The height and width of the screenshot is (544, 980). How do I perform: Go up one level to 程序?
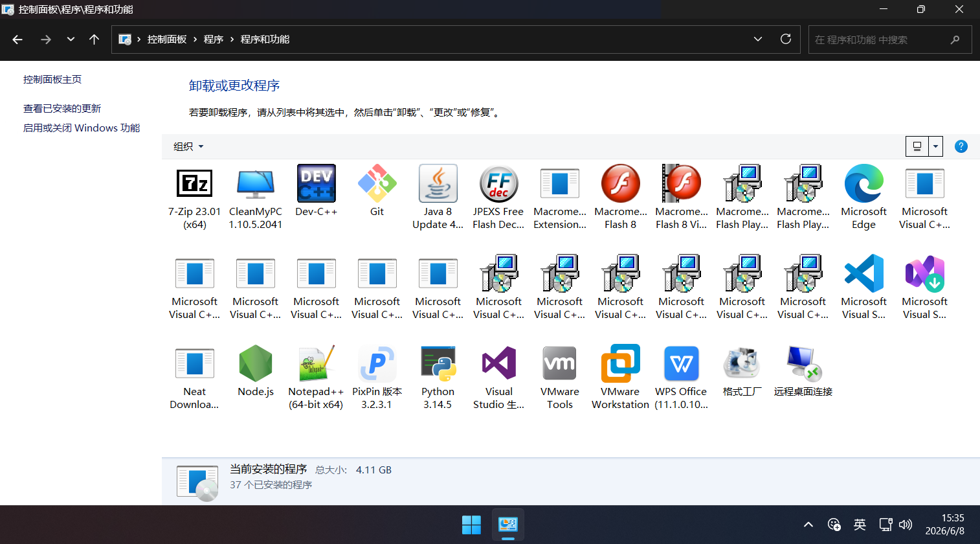94,40
